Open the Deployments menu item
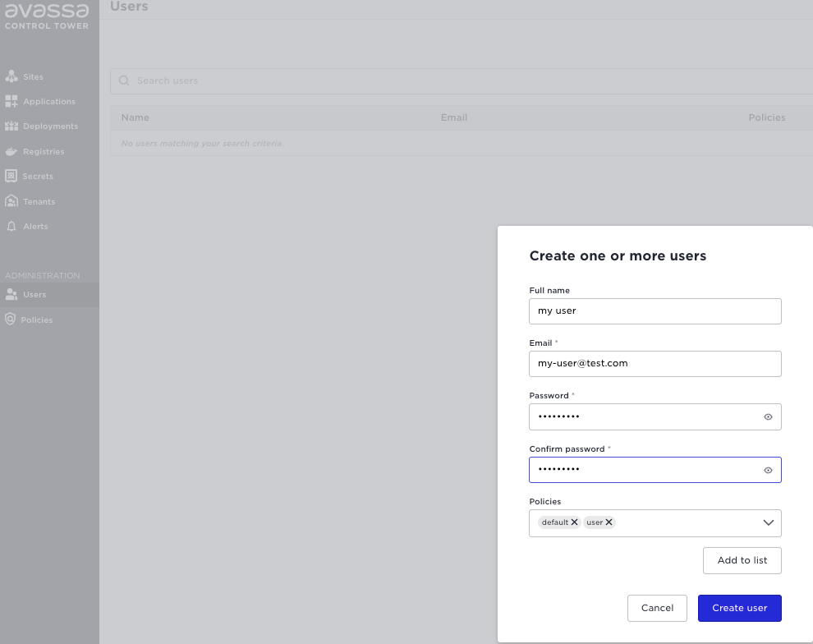 point(49,126)
